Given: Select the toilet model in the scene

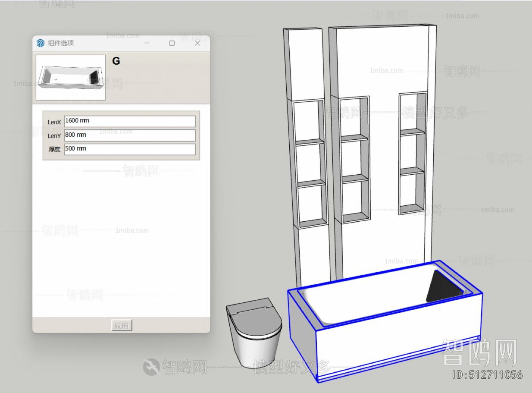Looking at the screenshot, I should click(x=253, y=336).
